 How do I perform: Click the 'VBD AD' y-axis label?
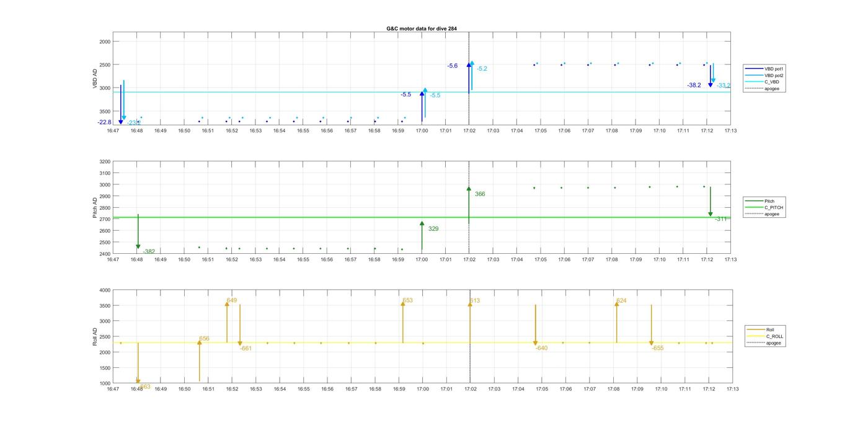click(95, 79)
